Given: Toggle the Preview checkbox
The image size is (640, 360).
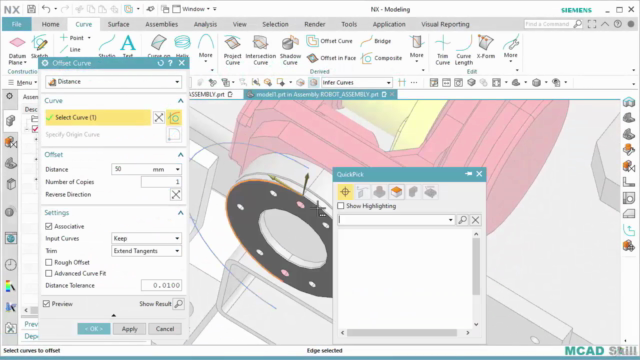Looking at the screenshot, I should point(47,304).
